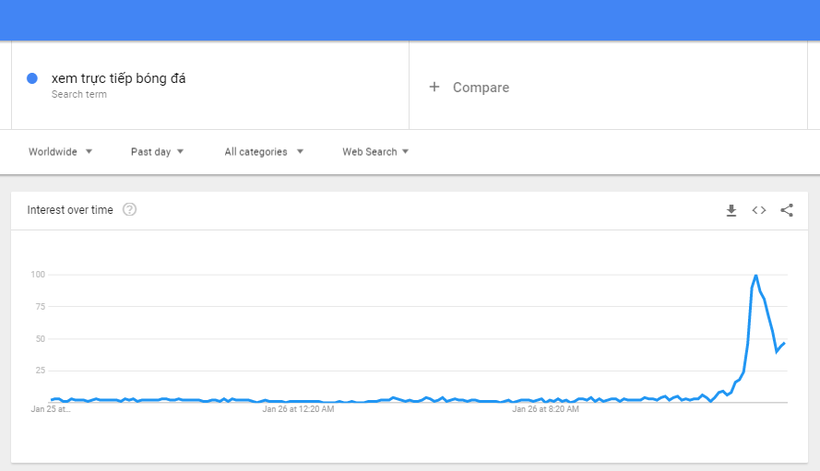Download the Interest over time data
This screenshot has width=820, height=471.
731,211
